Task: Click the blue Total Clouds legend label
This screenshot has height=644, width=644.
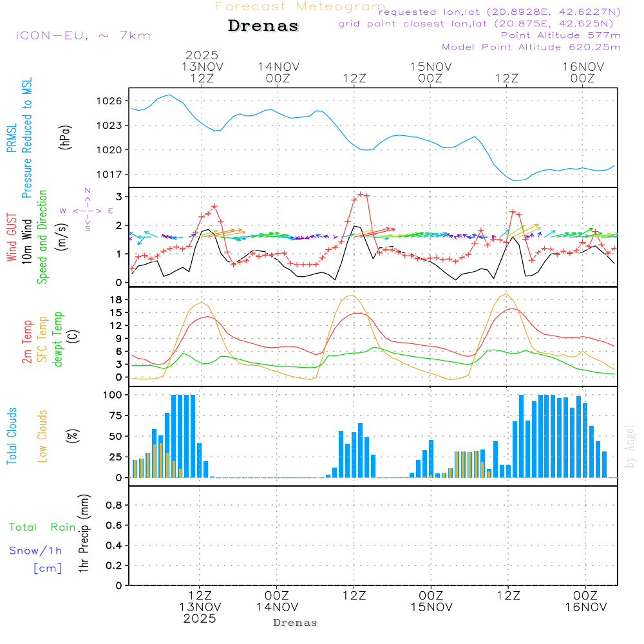Action: (12, 436)
